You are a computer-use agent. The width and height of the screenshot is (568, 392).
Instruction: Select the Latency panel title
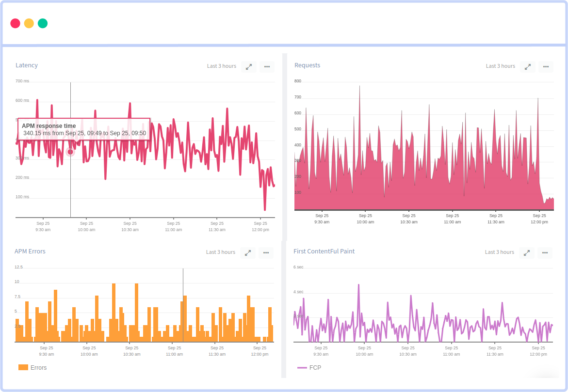[27, 65]
